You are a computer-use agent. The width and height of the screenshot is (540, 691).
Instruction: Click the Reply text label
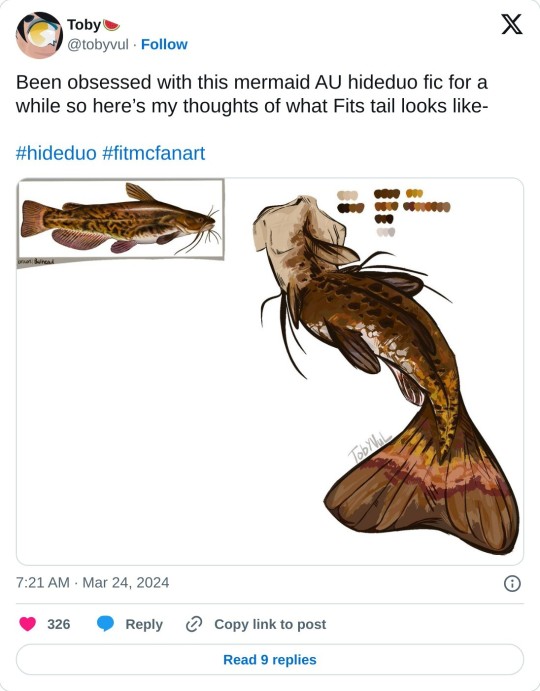144,624
